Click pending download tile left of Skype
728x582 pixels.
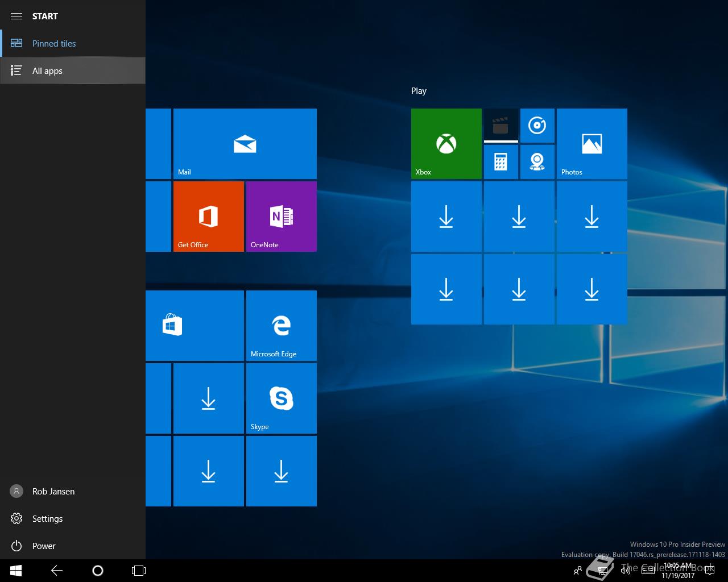click(x=209, y=398)
